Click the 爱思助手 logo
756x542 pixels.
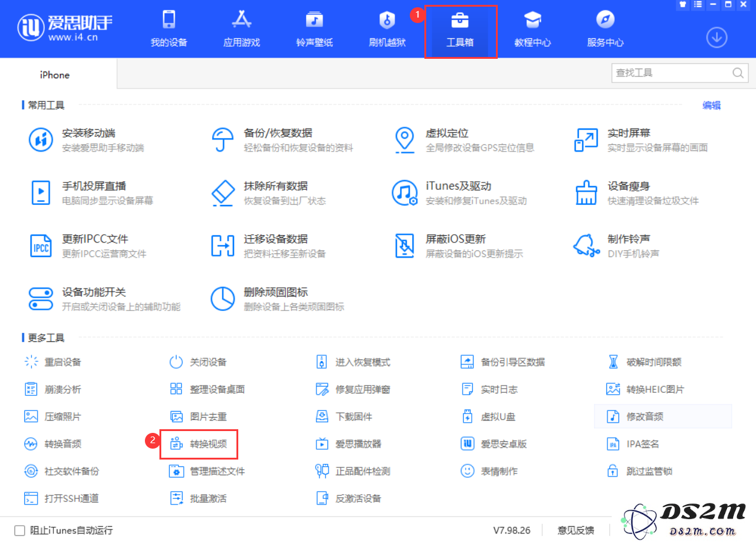point(65,29)
